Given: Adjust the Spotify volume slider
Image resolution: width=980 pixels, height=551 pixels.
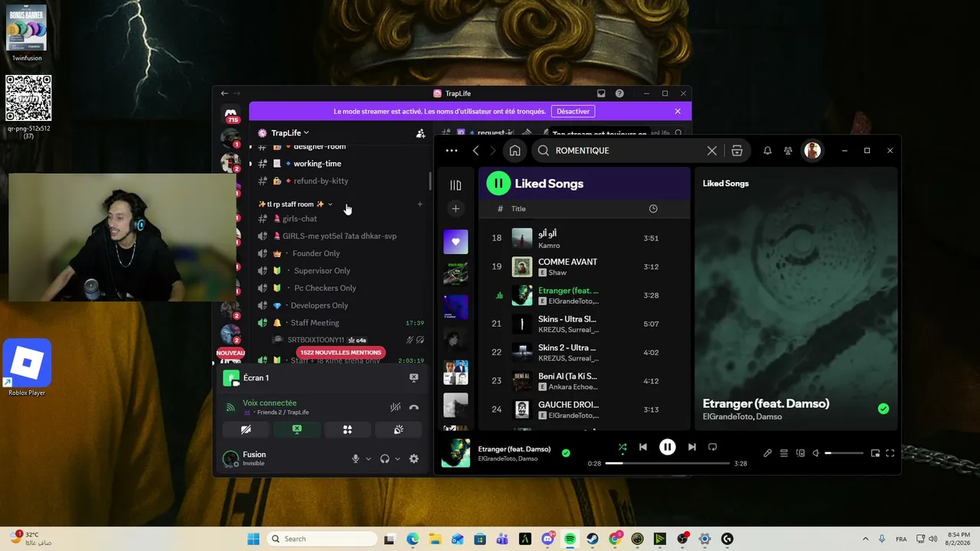Looking at the screenshot, I should (844, 453).
